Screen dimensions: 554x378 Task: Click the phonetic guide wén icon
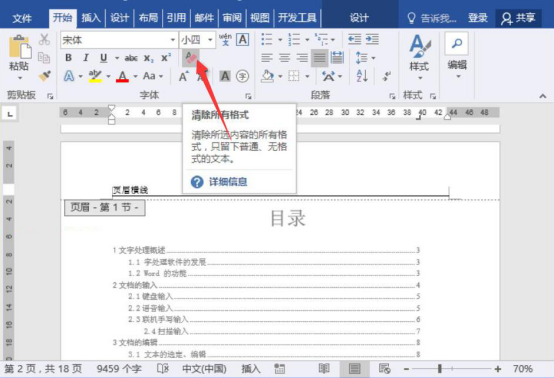point(225,40)
